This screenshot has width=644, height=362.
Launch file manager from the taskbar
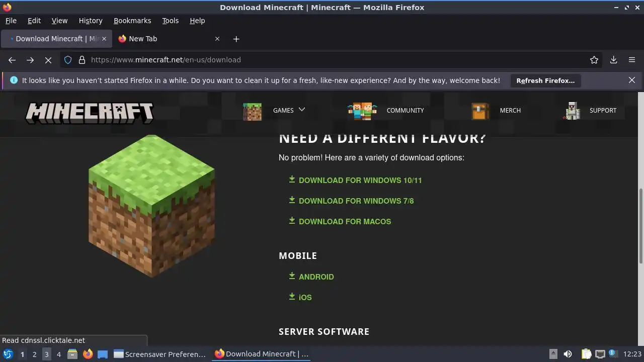coord(72,354)
